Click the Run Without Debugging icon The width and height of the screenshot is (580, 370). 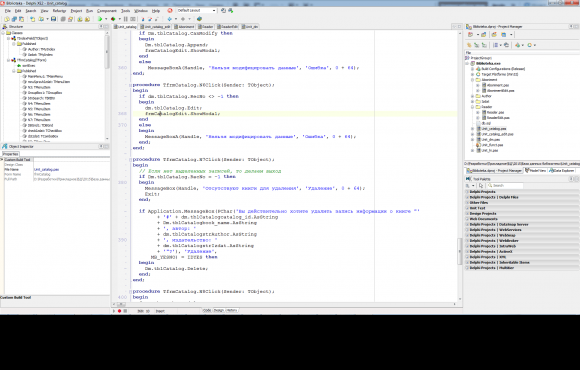113,19
